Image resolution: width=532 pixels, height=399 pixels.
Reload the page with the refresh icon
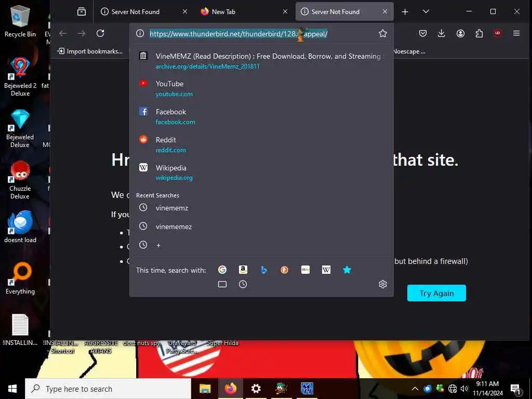pos(100,33)
